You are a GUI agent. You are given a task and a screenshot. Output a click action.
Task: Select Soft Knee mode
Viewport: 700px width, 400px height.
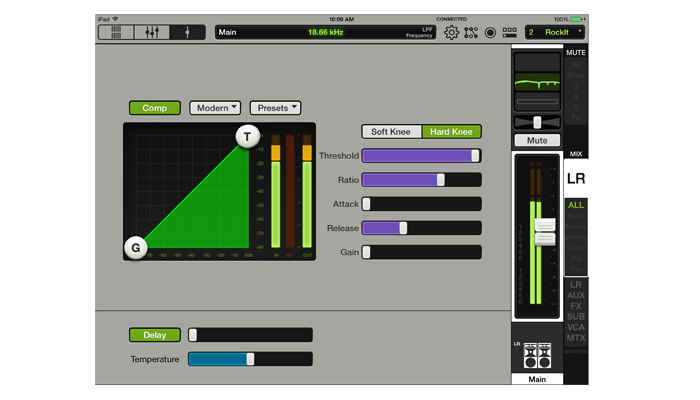pos(391,132)
